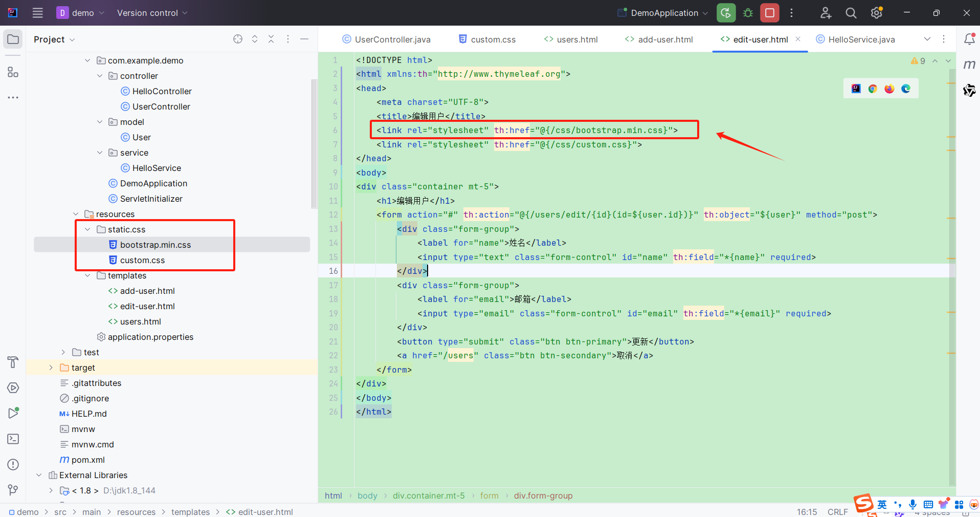The image size is (980, 517).
Task: Expand the target directory
Action: 51,368
